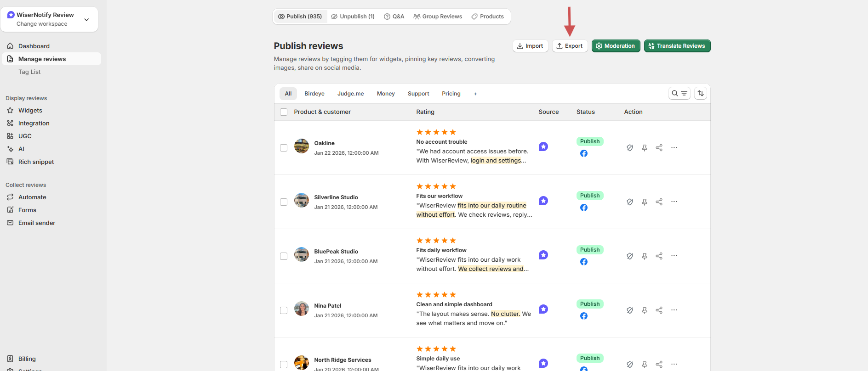Image resolution: width=868 pixels, height=371 pixels.
Task: Switch to the Unpublish (1) tab
Action: pyautogui.click(x=353, y=17)
